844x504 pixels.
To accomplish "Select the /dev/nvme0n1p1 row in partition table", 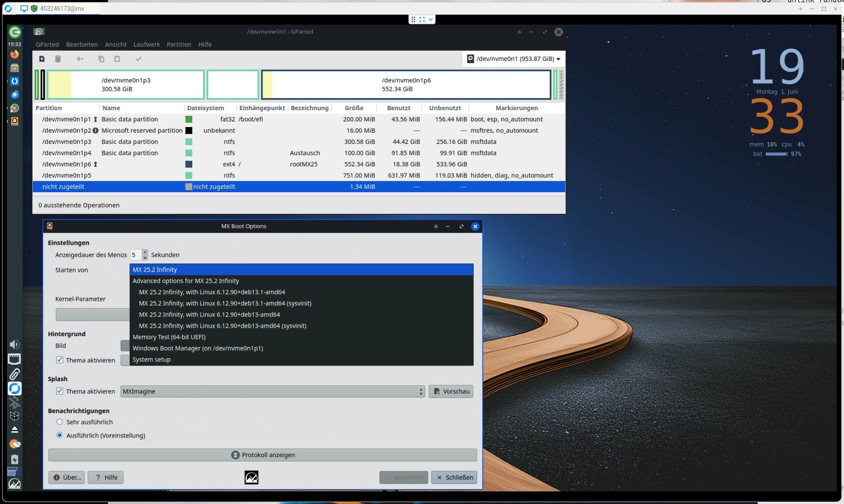I will (299, 119).
